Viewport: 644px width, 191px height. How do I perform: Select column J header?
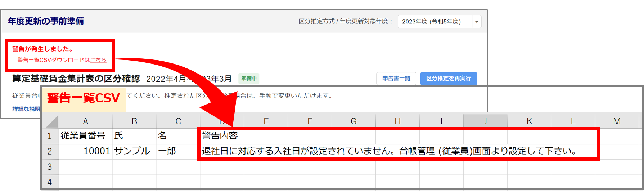coord(485,121)
